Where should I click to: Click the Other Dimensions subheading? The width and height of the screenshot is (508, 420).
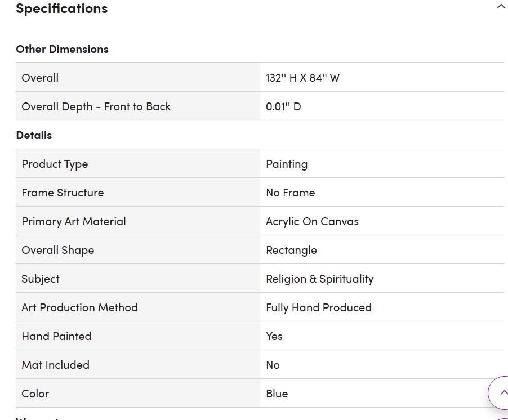(x=62, y=49)
